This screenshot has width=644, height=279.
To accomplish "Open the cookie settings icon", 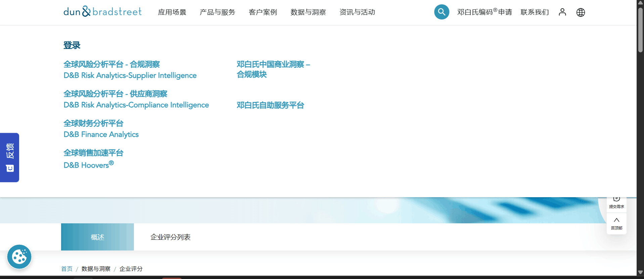I will click(19, 257).
